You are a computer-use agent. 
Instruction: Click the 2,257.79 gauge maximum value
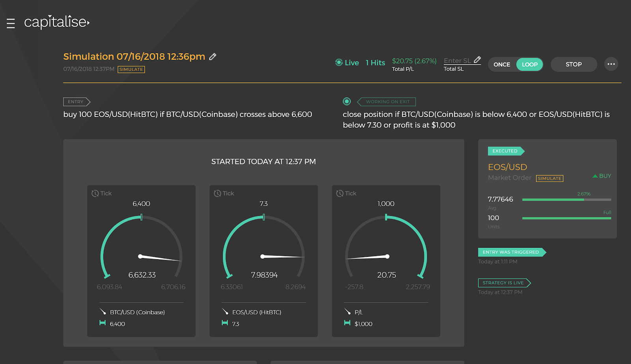tap(418, 287)
